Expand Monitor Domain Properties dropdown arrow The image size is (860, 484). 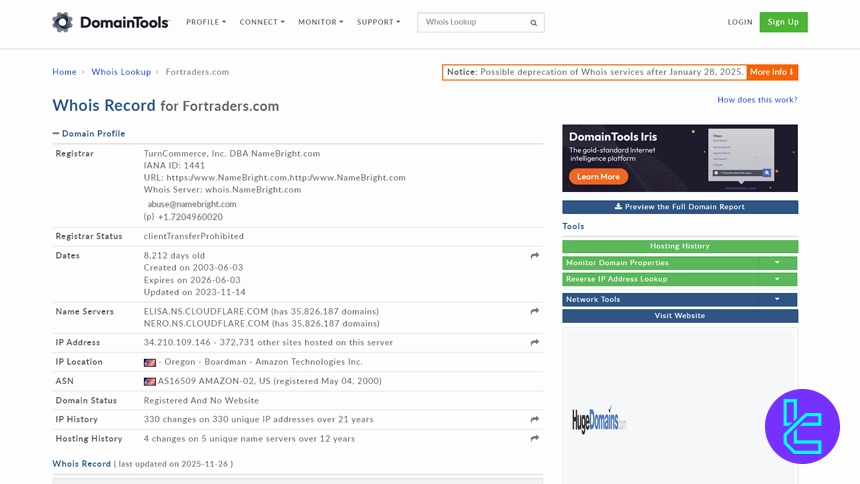pos(777,263)
